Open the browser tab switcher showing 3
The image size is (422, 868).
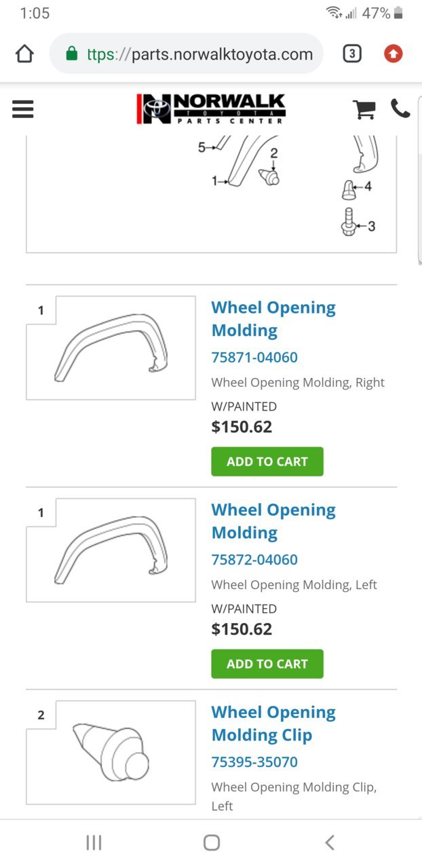click(x=351, y=54)
